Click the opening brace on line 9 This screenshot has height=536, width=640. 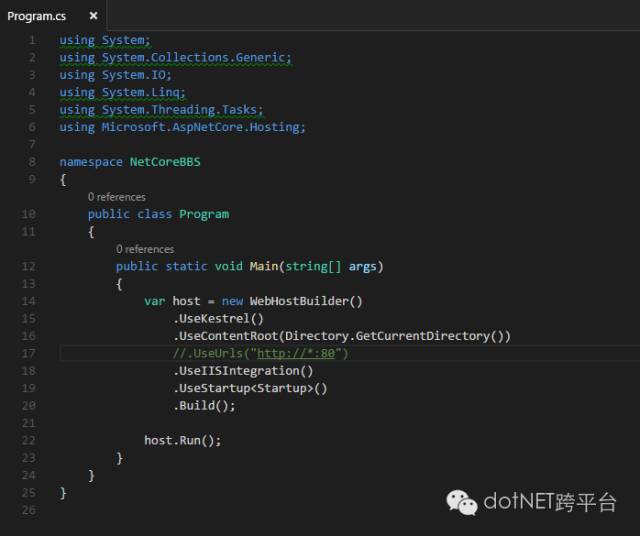tap(63, 179)
